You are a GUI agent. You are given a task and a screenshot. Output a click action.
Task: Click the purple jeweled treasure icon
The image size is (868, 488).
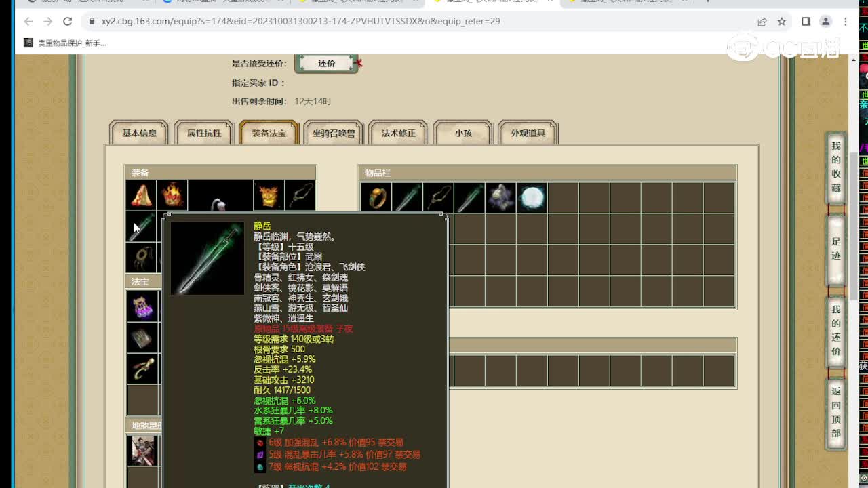click(x=142, y=306)
